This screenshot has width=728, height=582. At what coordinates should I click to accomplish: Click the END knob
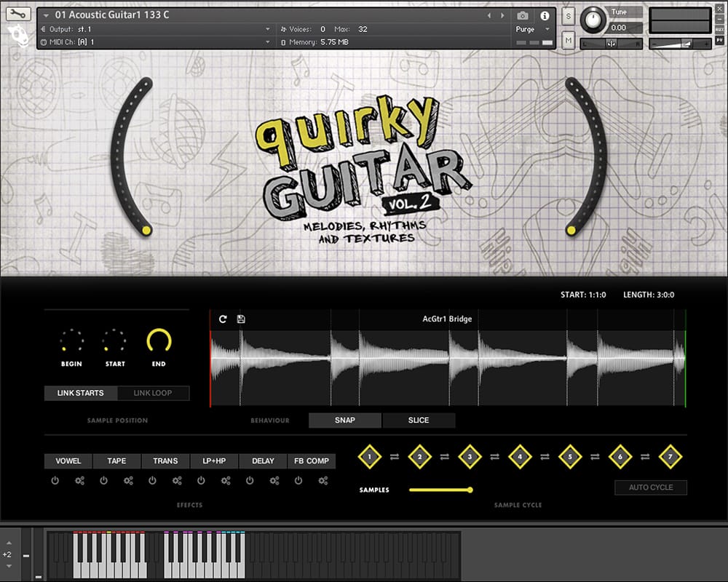tap(159, 340)
